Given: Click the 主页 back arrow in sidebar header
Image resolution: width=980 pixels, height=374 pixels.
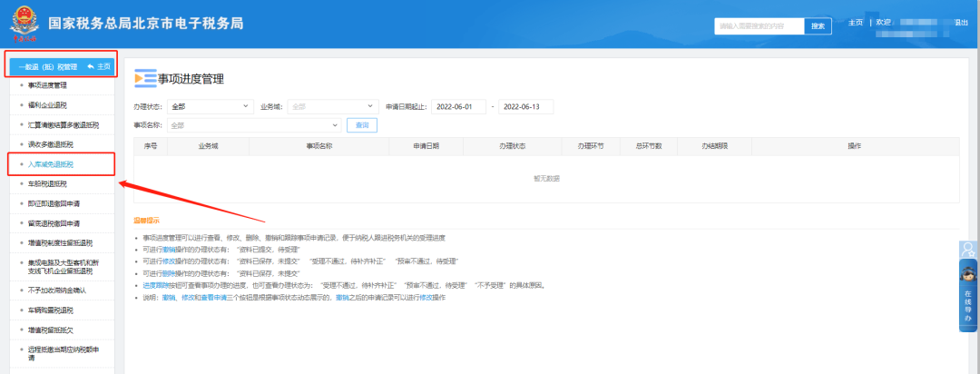Looking at the screenshot, I should click(98, 66).
